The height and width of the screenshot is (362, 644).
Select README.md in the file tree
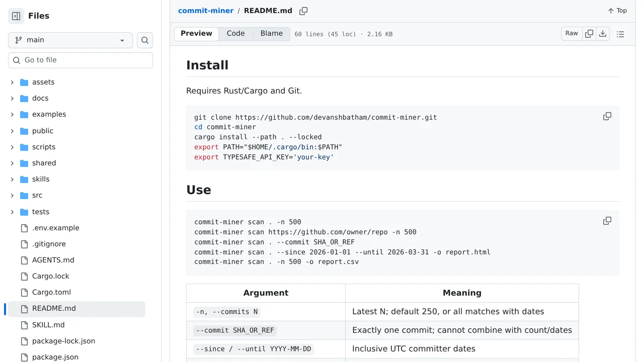pos(76,308)
